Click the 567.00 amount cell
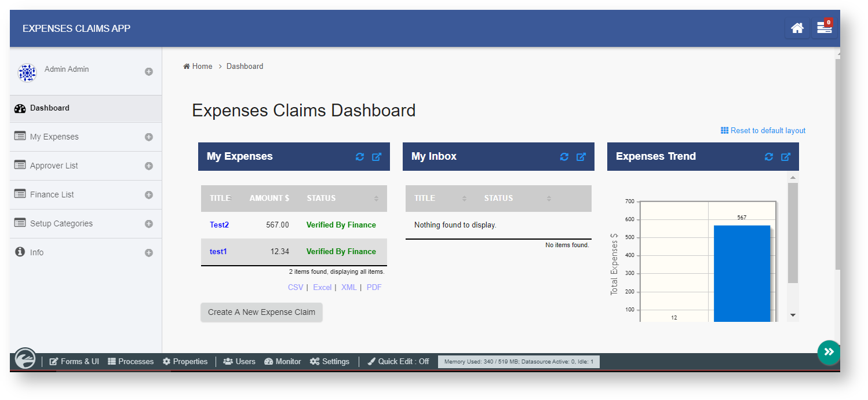The width and height of the screenshot is (868, 400). point(278,225)
